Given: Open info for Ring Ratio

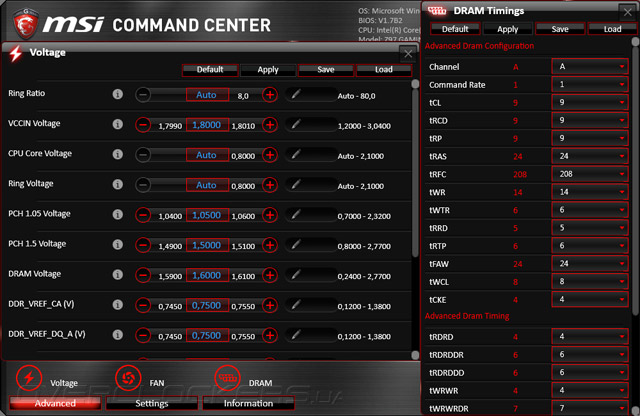Looking at the screenshot, I should tap(118, 94).
